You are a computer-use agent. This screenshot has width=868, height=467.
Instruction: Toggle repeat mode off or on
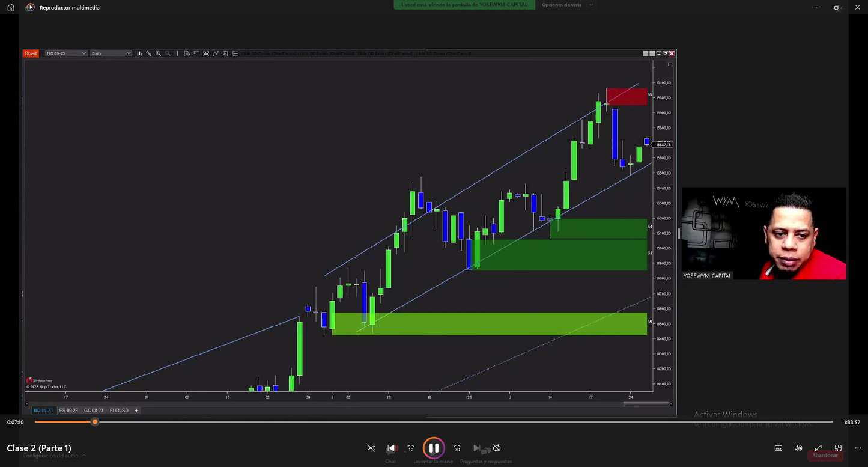pos(497,448)
